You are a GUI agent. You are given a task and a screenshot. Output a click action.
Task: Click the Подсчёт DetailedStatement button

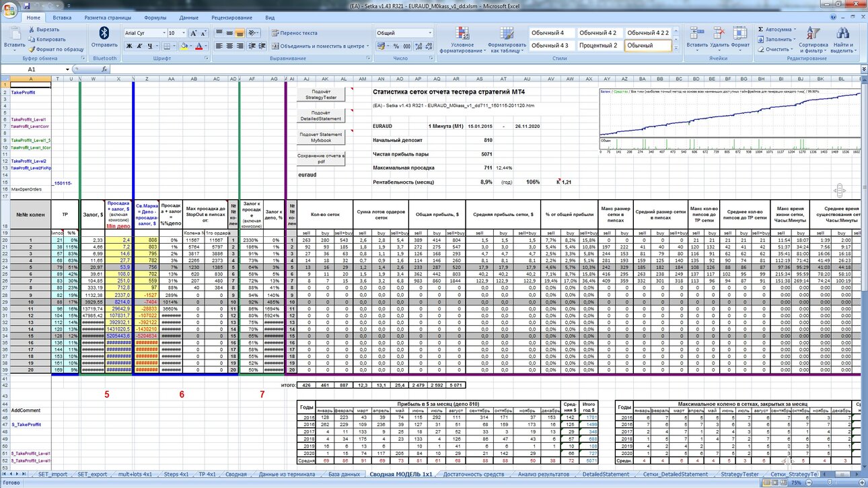pos(321,116)
